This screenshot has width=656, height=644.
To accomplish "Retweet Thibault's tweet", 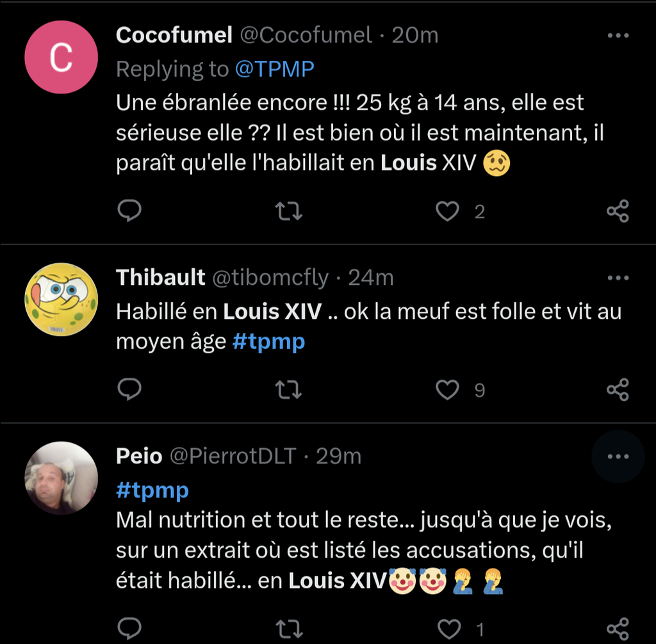I will (288, 389).
